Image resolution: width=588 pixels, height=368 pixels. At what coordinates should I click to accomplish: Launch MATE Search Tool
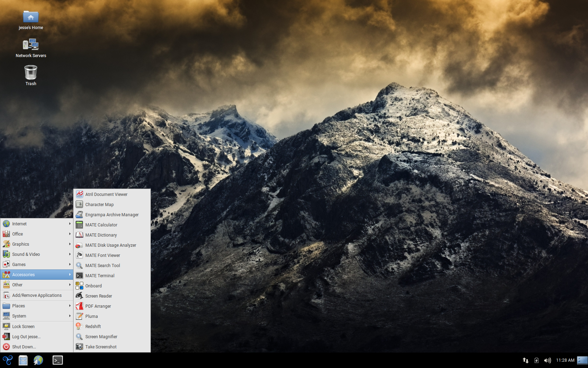click(112, 266)
